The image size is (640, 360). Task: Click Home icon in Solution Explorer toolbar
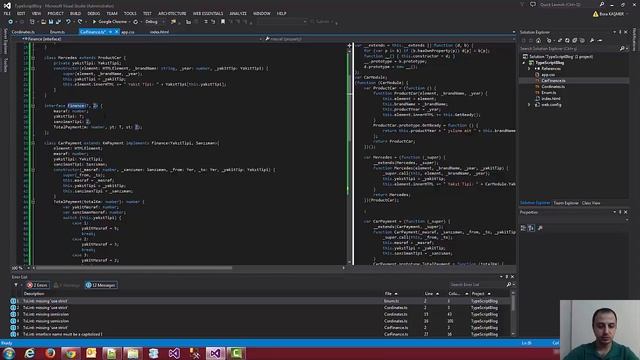click(538, 40)
